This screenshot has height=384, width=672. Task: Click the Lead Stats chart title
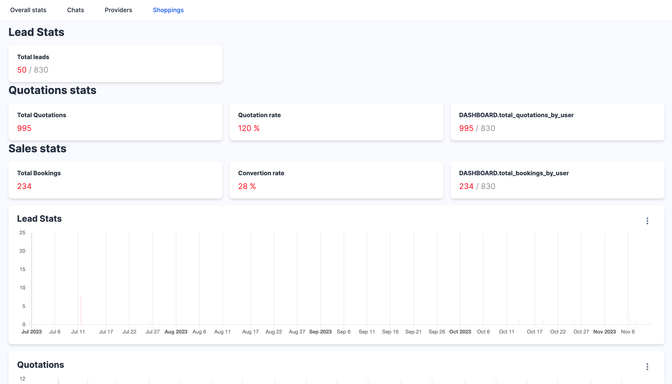point(39,219)
